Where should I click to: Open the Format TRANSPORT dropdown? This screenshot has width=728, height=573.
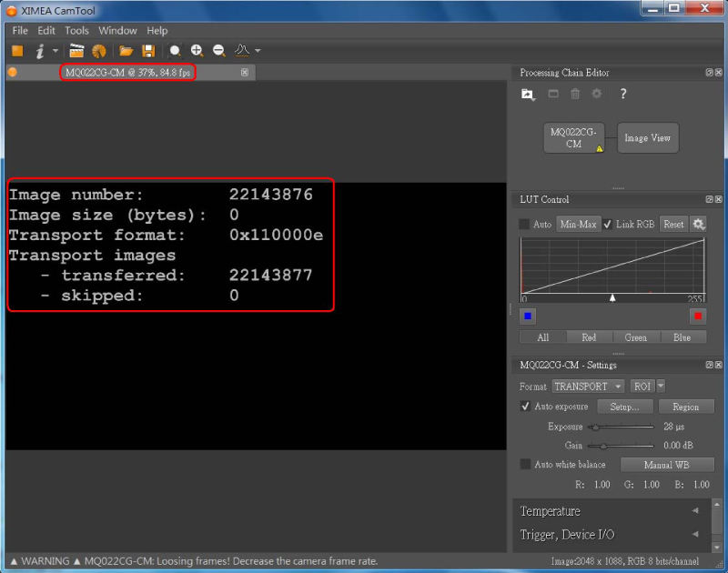[x=588, y=387]
